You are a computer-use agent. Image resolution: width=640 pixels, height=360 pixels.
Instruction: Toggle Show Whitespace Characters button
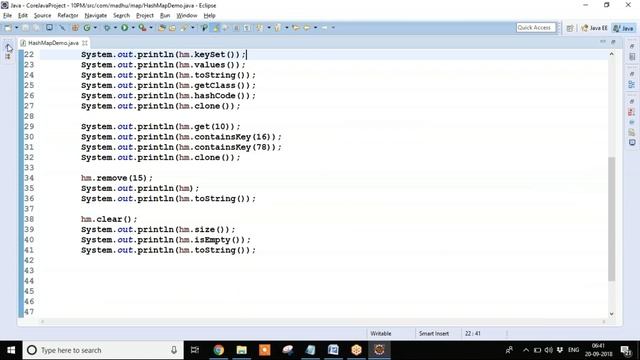pos(247,28)
